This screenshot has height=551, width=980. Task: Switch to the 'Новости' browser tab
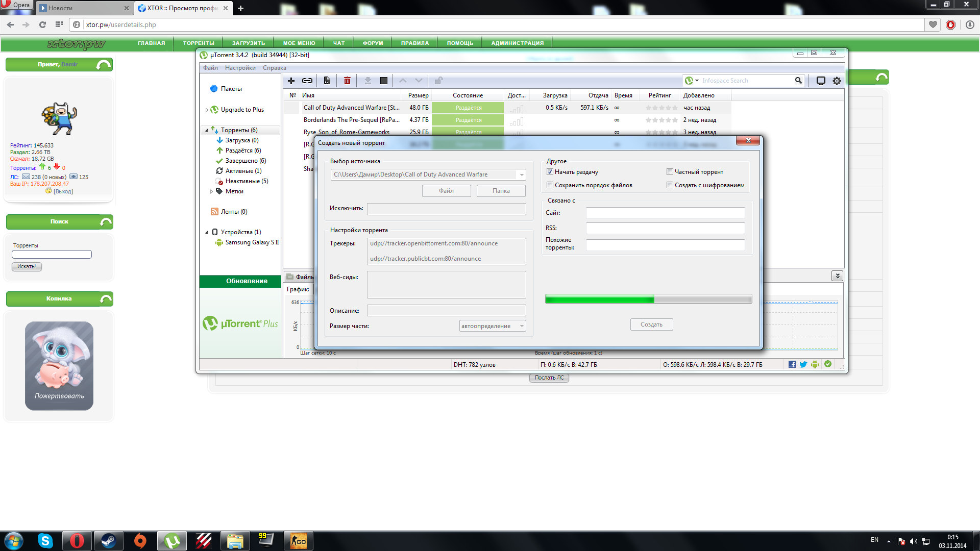(x=84, y=8)
